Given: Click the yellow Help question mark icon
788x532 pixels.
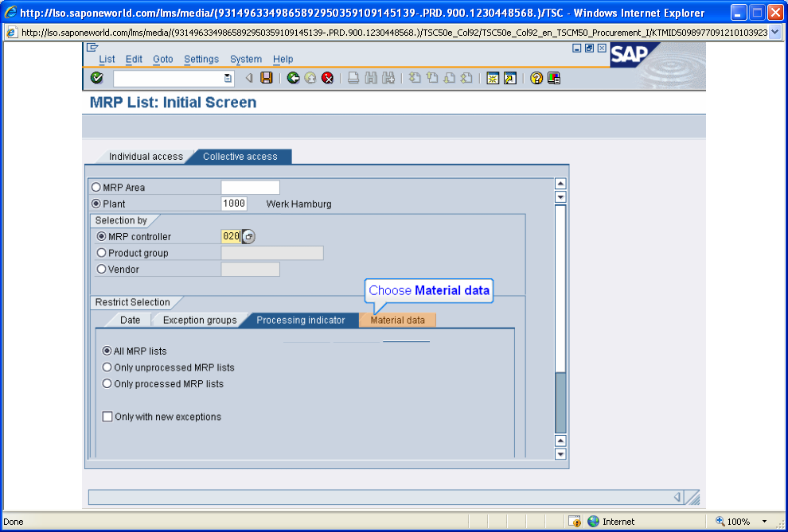Looking at the screenshot, I should coord(536,78).
